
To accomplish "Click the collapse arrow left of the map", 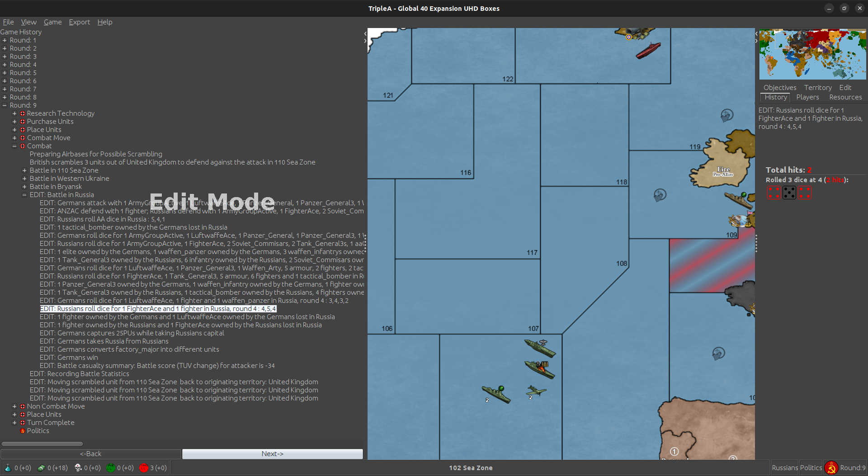I will 365,33.
